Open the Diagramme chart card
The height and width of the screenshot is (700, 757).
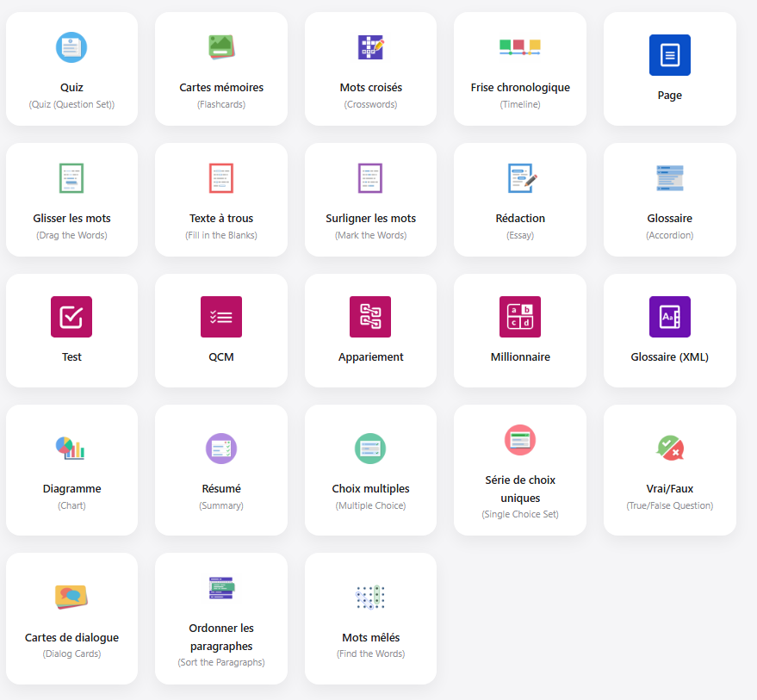point(71,469)
